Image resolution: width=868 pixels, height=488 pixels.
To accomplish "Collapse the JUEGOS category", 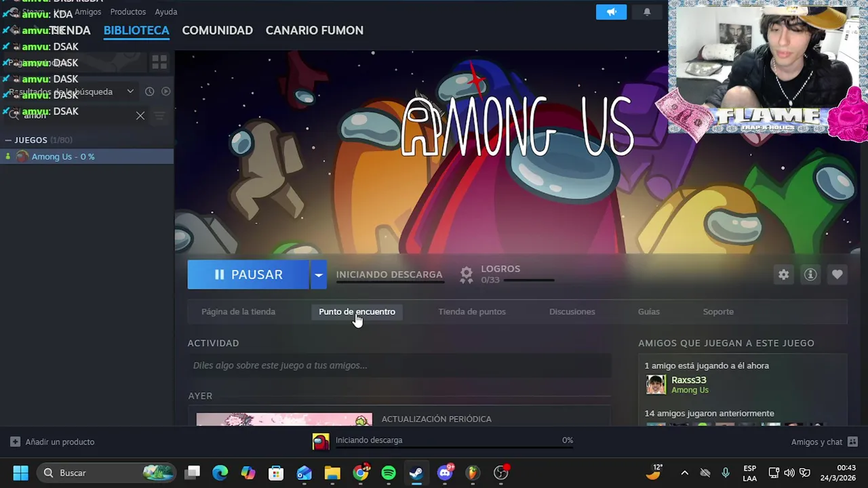I will 8,140.
